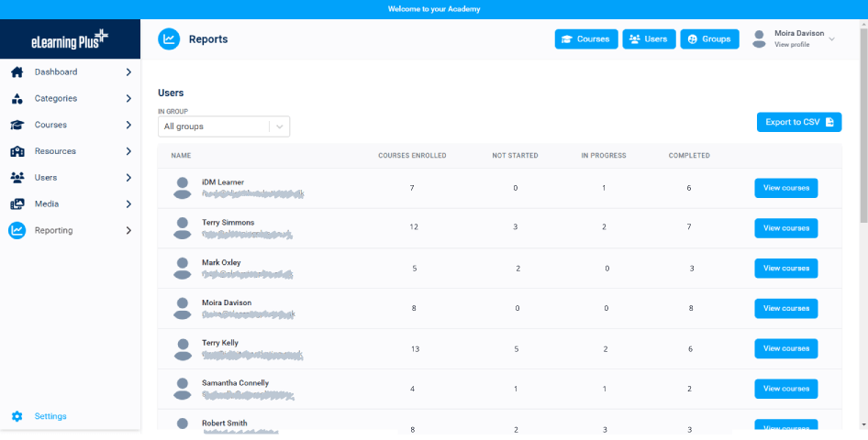Viewport: 868px width, 440px height.
Task: Open the Groups button in header
Action: (709, 39)
